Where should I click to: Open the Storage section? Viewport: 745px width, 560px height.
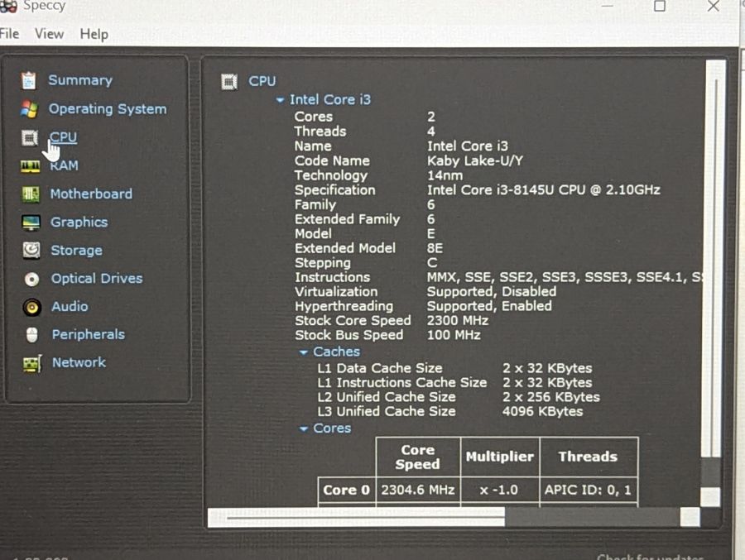point(76,251)
